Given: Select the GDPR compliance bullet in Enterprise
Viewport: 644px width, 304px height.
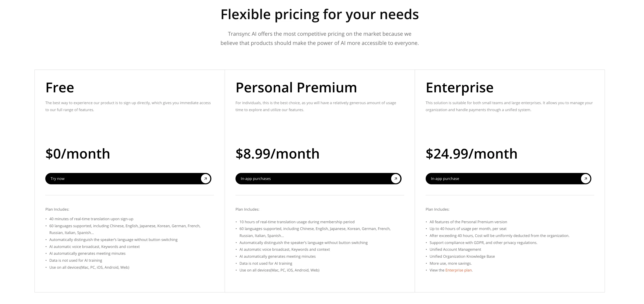Looking at the screenshot, I should click(483, 242).
